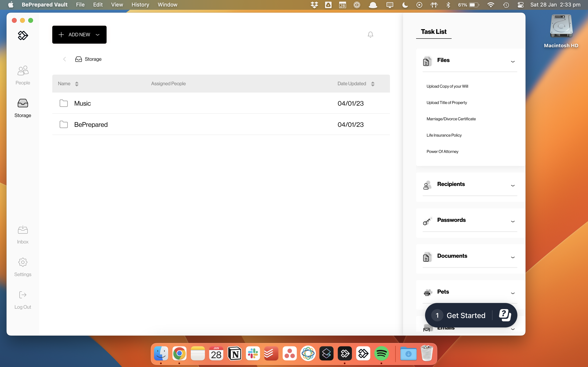Open the Inbox from sidebar
Image resolution: width=588 pixels, height=367 pixels.
pyautogui.click(x=23, y=234)
